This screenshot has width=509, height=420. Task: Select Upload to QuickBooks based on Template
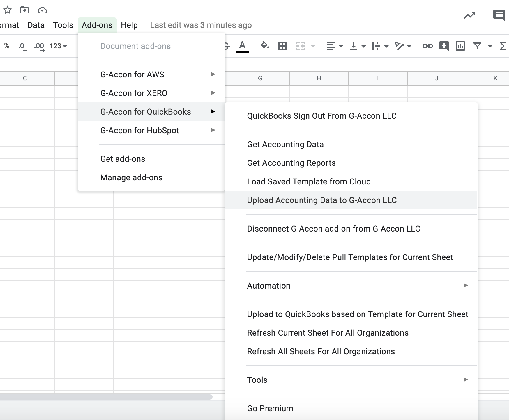pos(351,314)
